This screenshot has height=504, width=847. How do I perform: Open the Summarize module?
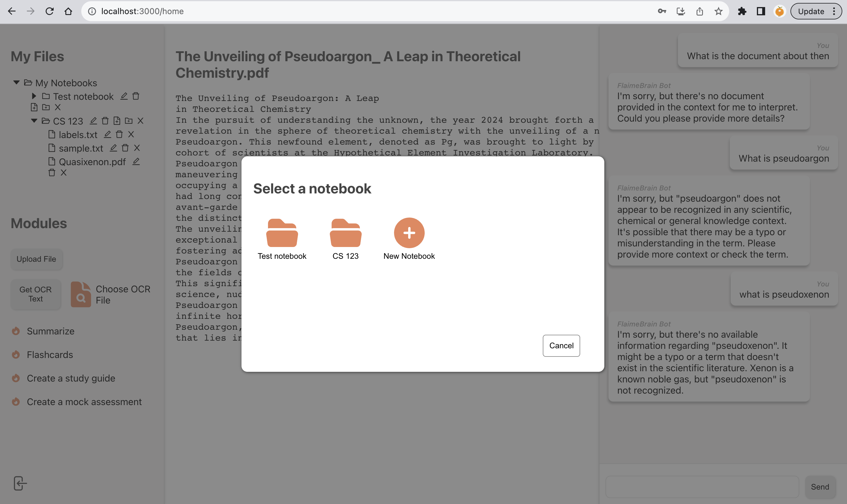pyautogui.click(x=50, y=331)
